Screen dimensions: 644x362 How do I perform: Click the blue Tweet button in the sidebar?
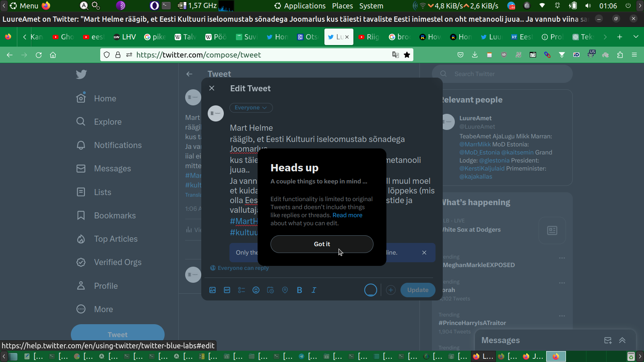point(118,334)
